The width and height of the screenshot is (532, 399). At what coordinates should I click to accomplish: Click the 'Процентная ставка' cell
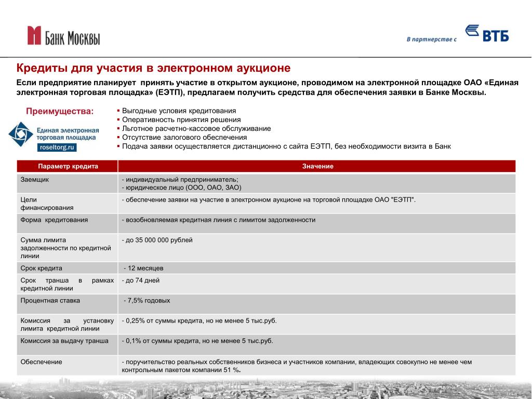68,304
